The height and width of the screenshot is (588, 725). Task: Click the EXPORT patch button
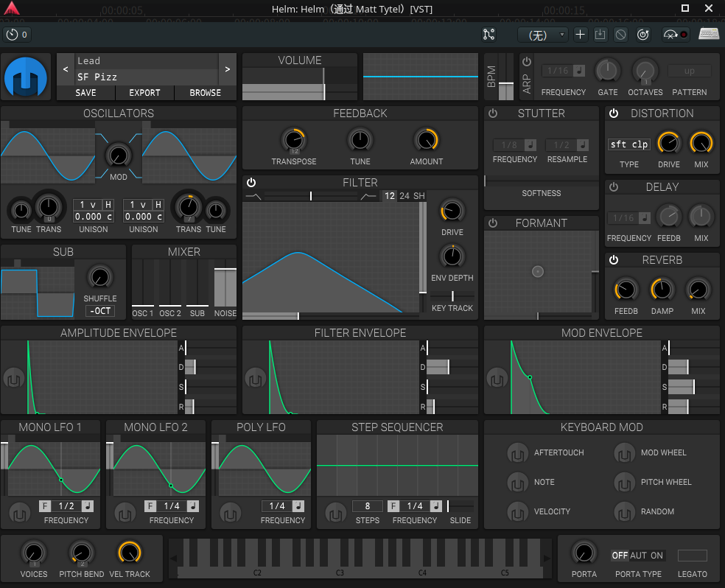coord(144,92)
